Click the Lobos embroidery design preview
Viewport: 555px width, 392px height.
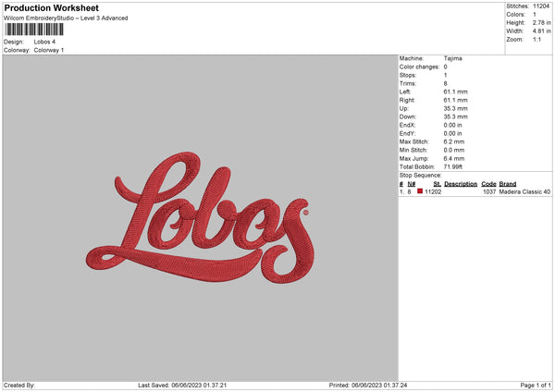click(201, 217)
